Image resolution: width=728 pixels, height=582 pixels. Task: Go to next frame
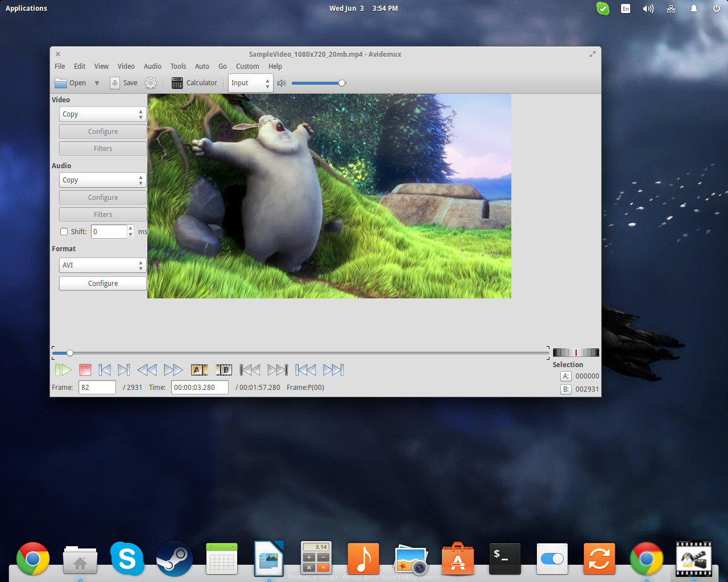[124, 371]
